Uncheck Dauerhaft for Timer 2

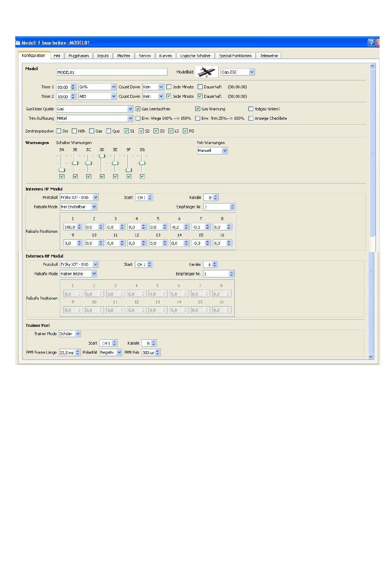pyautogui.click(x=200, y=96)
